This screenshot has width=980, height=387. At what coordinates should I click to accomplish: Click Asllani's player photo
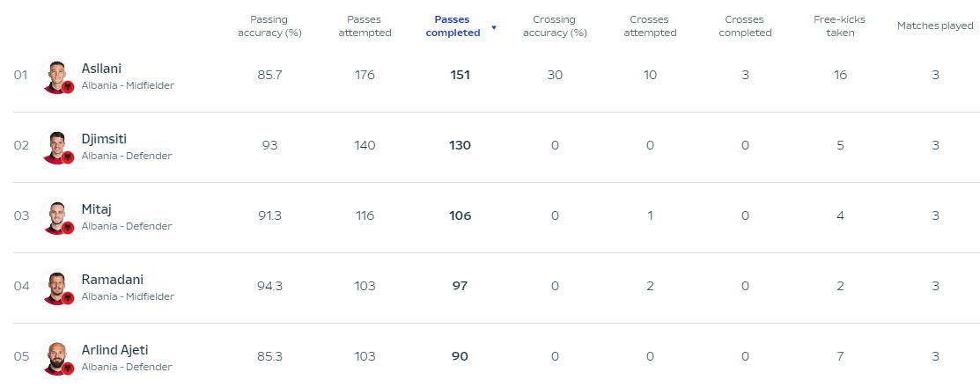coord(56,77)
